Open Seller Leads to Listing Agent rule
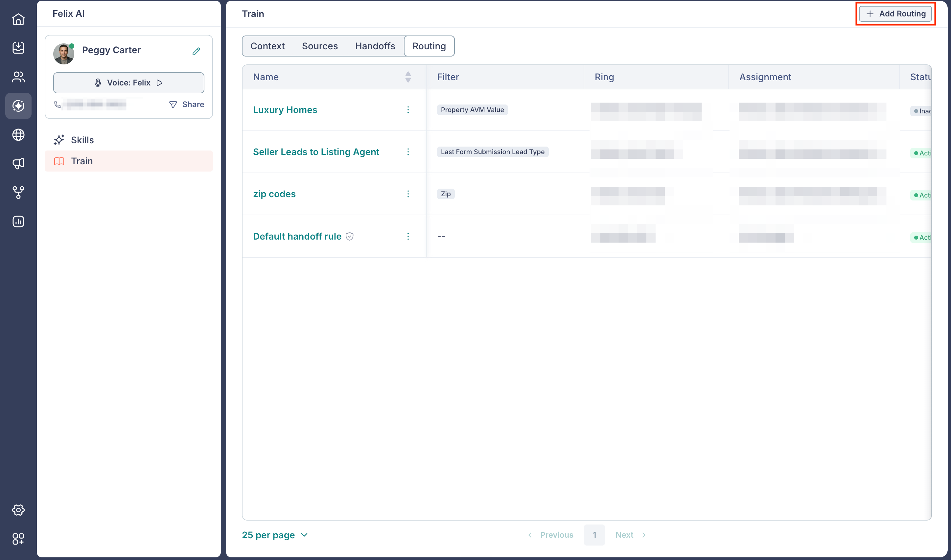 point(316,152)
